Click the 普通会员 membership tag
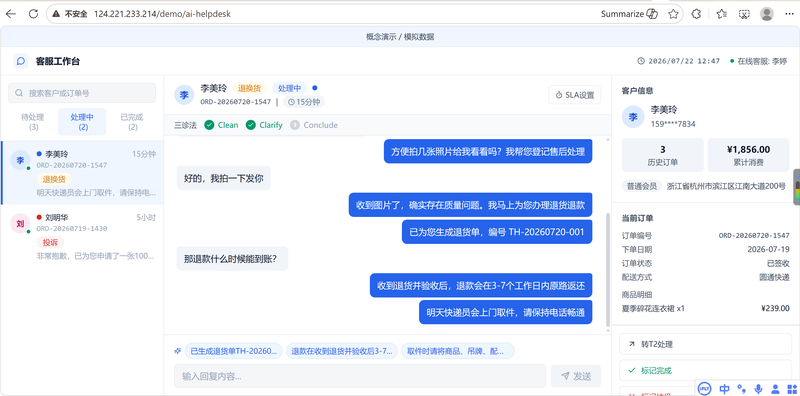Viewport: 800px width, 396px height. [642, 186]
